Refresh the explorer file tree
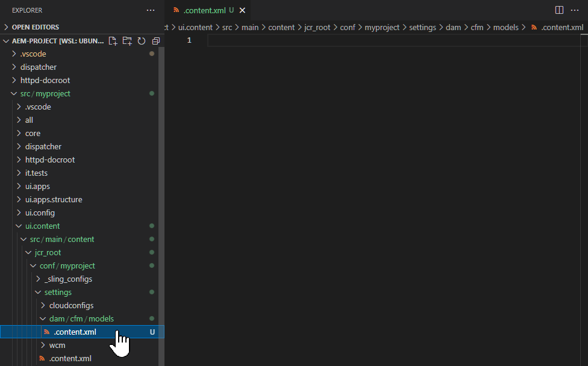The height and width of the screenshot is (366, 588). (x=142, y=41)
